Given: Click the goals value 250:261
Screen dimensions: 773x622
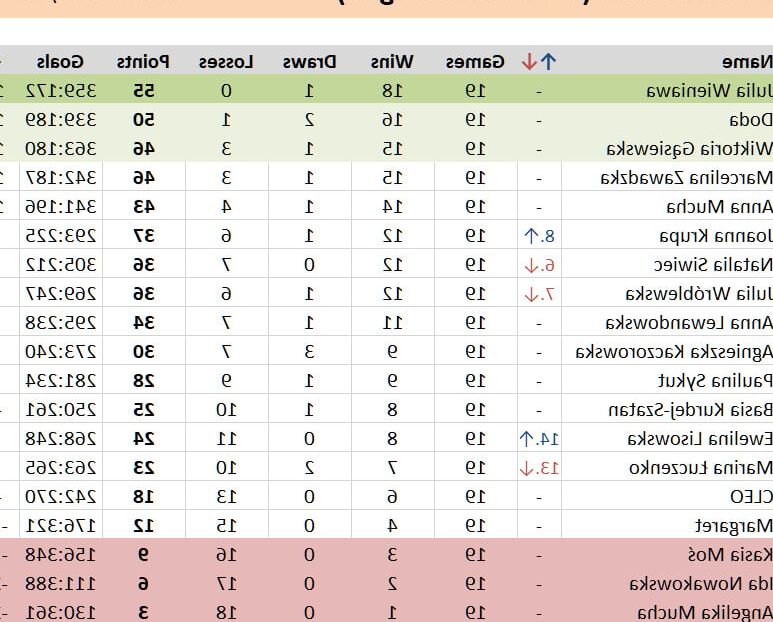Looking at the screenshot, I should click(61, 410).
